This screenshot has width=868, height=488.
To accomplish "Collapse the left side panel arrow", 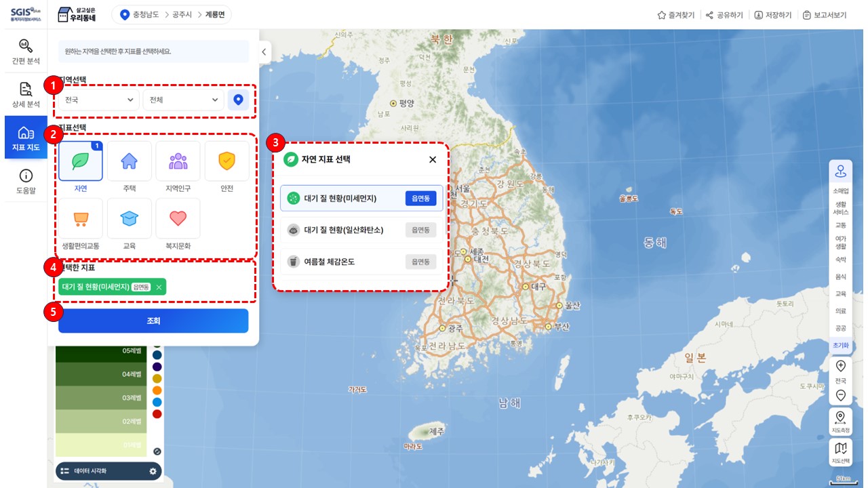I will 264,52.
